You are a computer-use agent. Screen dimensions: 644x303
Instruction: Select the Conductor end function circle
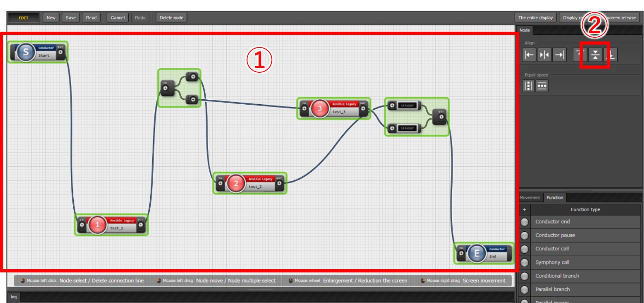(525, 222)
